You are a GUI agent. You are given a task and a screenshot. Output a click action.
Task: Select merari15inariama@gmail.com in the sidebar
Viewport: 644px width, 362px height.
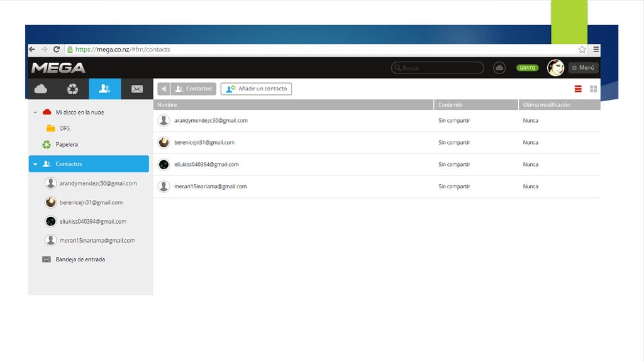[x=97, y=241]
